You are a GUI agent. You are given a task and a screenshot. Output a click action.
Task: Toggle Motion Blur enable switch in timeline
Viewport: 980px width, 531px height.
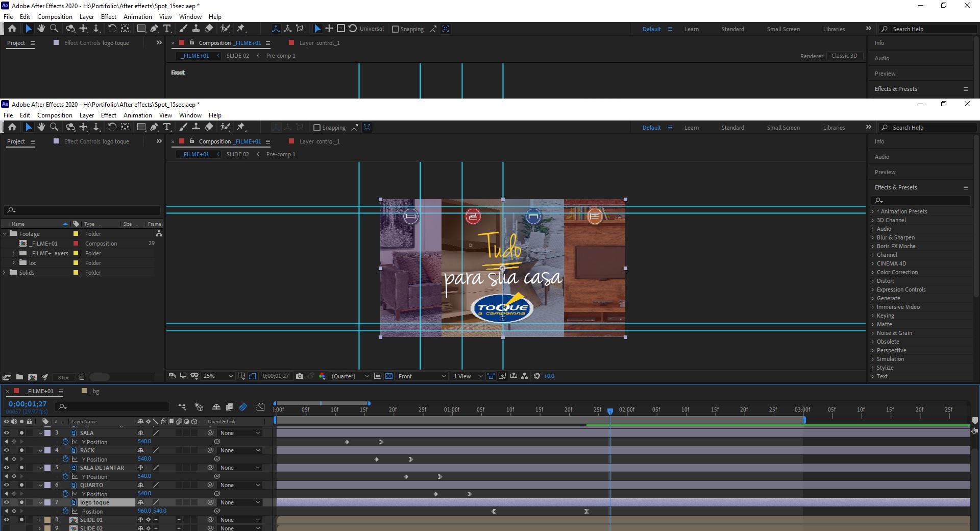[243, 407]
